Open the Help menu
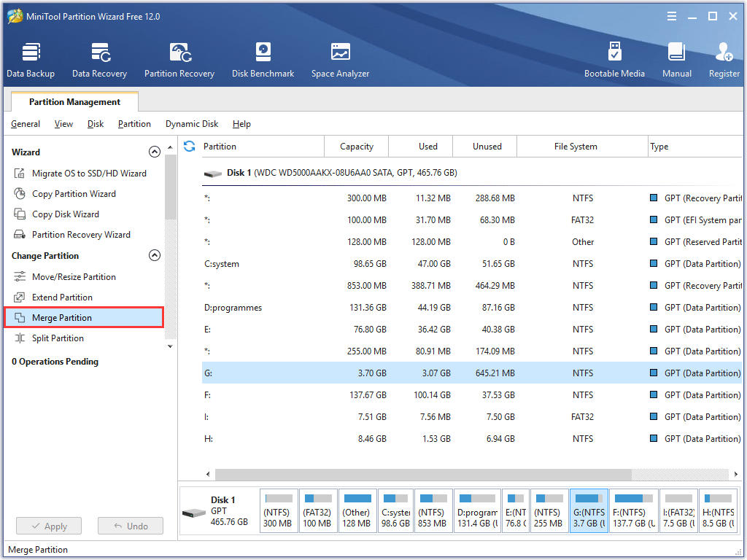747x560 pixels. coord(241,124)
